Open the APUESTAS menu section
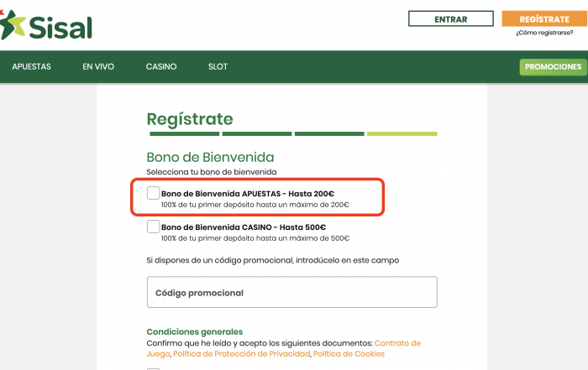Viewport: 588px width, 370px height. [32, 67]
